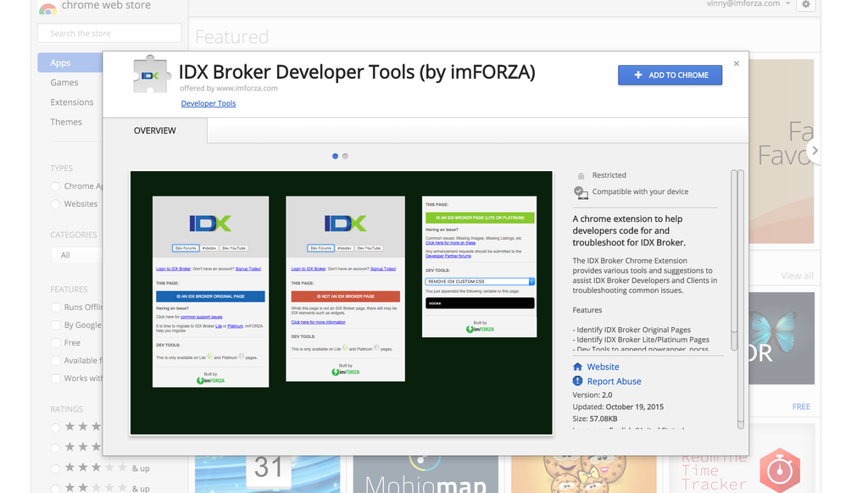868x493 pixels.
Task: Select the Websites type radio button
Action: tap(55, 204)
